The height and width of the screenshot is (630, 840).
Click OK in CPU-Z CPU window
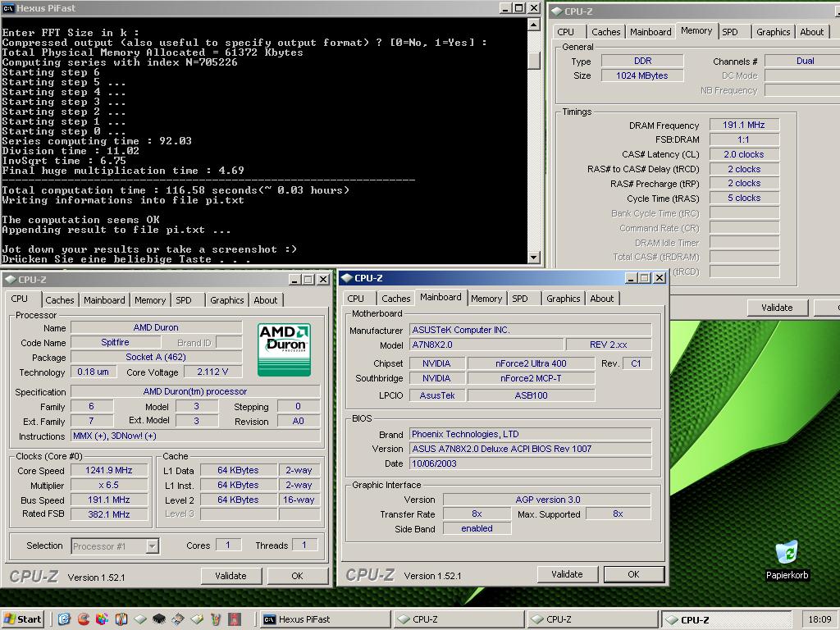coord(297,576)
